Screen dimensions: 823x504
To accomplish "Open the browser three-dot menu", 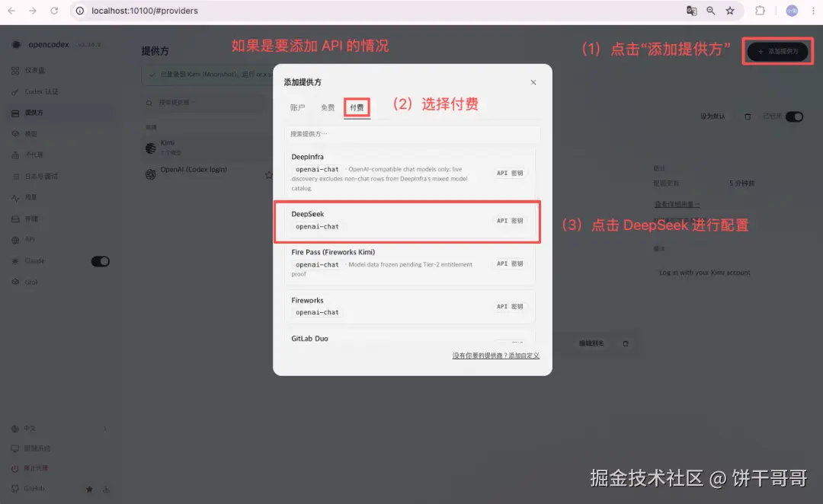I will coord(813,11).
